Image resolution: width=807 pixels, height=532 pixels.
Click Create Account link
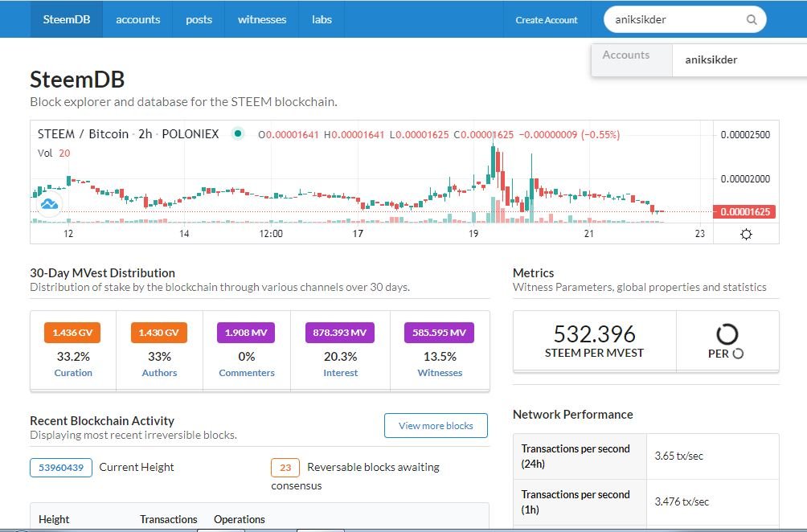[x=547, y=20]
